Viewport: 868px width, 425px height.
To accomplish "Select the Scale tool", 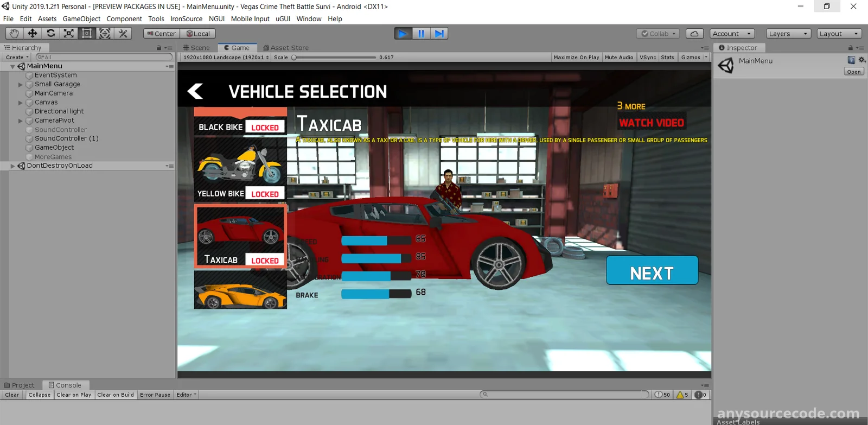I will pos(69,34).
